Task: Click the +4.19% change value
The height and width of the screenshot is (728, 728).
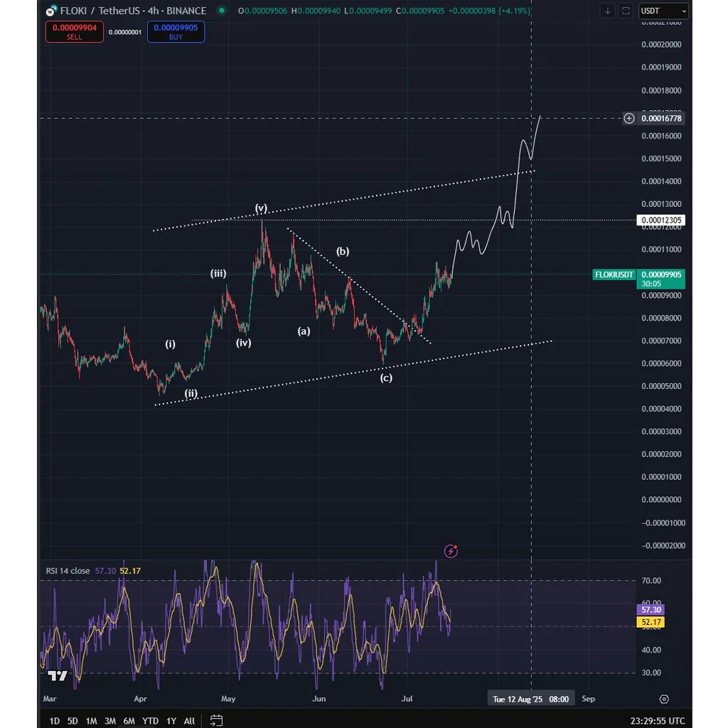Action: [515, 10]
